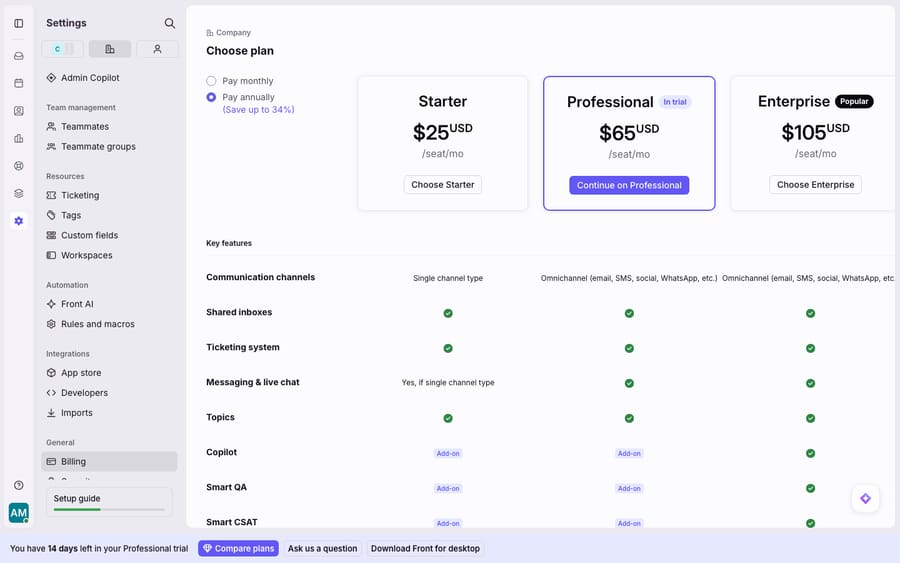Image resolution: width=900 pixels, height=563 pixels.
Task: Open Rules and macros
Action: pyautogui.click(x=109, y=324)
